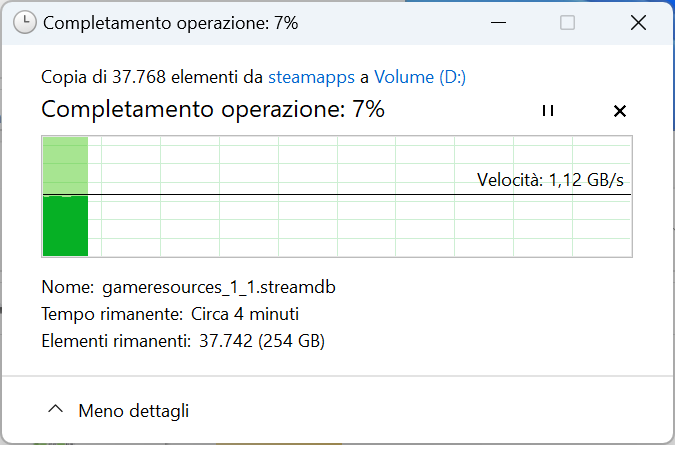Select file name gameresources_1_1.streamdb
Image resolution: width=692 pixels, height=460 pixels.
click(x=218, y=287)
